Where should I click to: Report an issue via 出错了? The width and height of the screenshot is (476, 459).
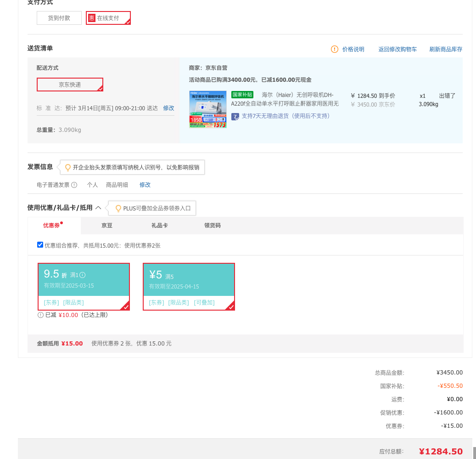[447, 96]
